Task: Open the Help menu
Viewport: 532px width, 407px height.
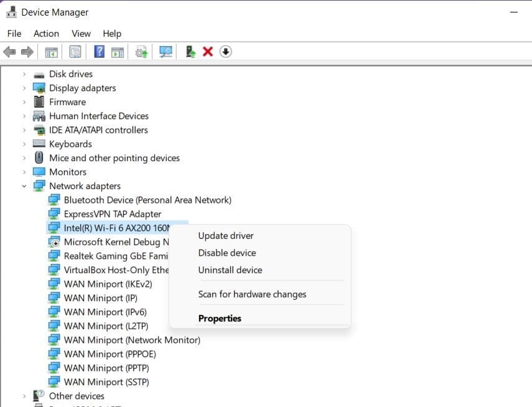Action: click(x=112, y=34)
